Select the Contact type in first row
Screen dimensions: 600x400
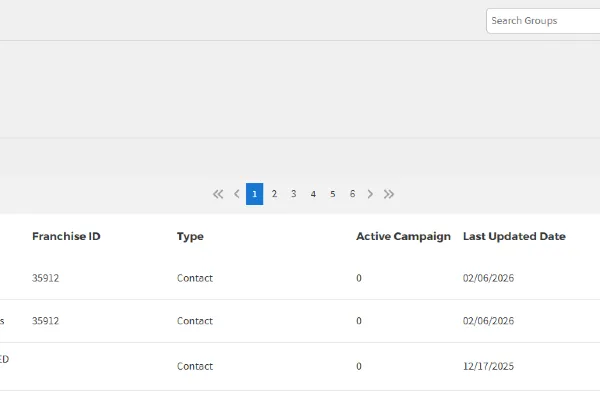coord(195,278)
